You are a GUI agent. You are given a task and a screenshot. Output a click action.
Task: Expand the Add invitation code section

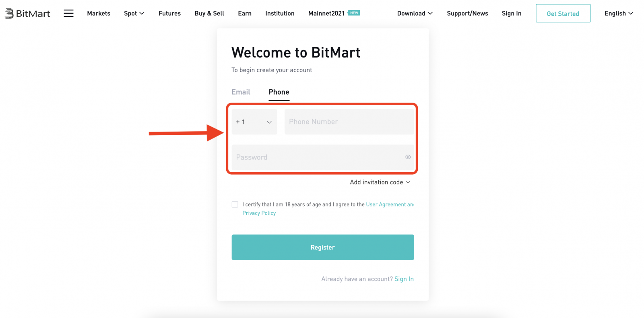tap(380, 182)
